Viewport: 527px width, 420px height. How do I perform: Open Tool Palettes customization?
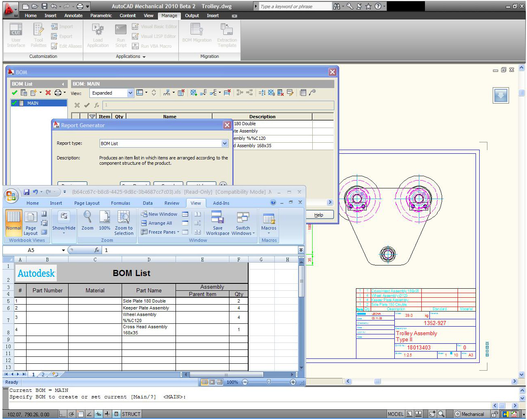[x=38, y=35]
